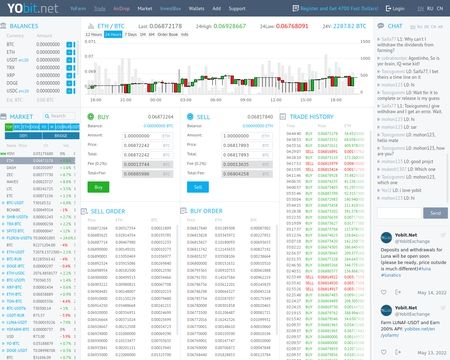Click the plus button in XRP balance row
The height and width of the screenshot is (360, 450).
point(69,75)
